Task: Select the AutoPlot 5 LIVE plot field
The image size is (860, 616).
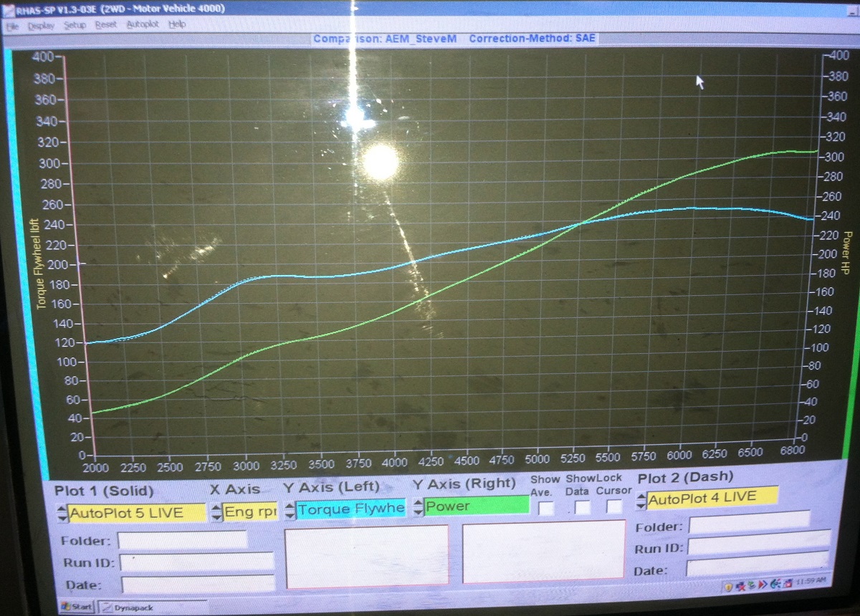Action: (x=137, y=513)
